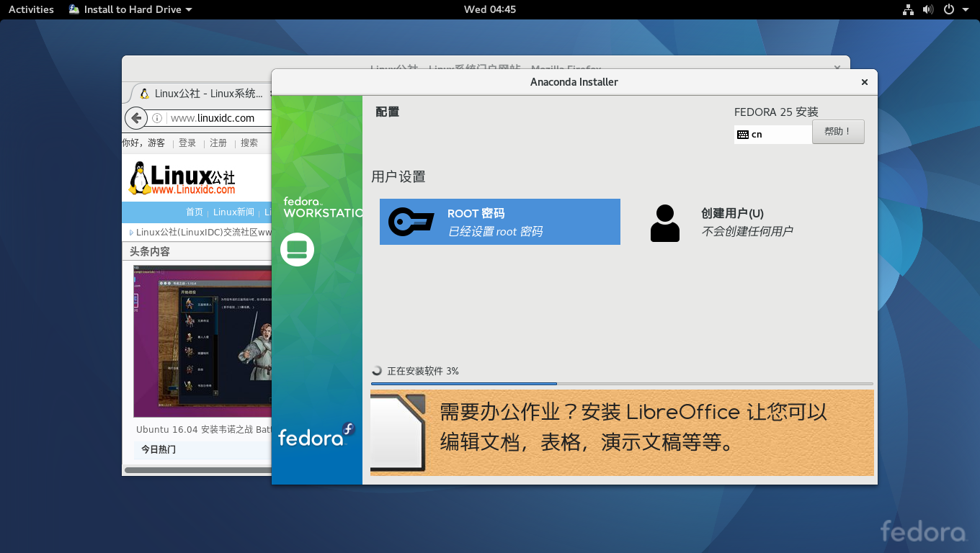Click Firefox back arrow button
Image resolution: width=980 pixels, height=553 pixels.
pos(136,117)
